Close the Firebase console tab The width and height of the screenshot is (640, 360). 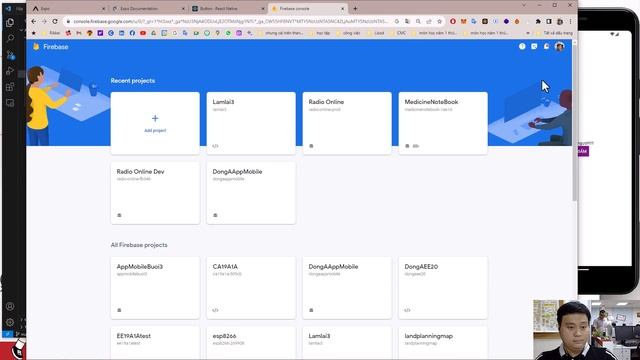[342, 9]
